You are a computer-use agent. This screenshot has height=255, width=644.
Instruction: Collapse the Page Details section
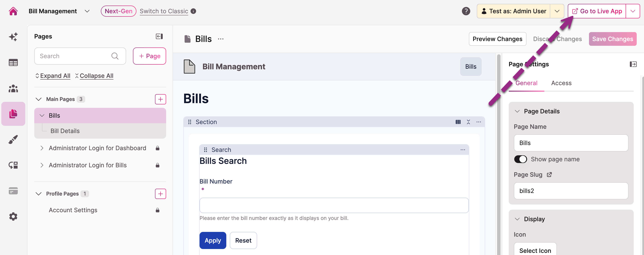pyautogui.click(x=517, y=111)
